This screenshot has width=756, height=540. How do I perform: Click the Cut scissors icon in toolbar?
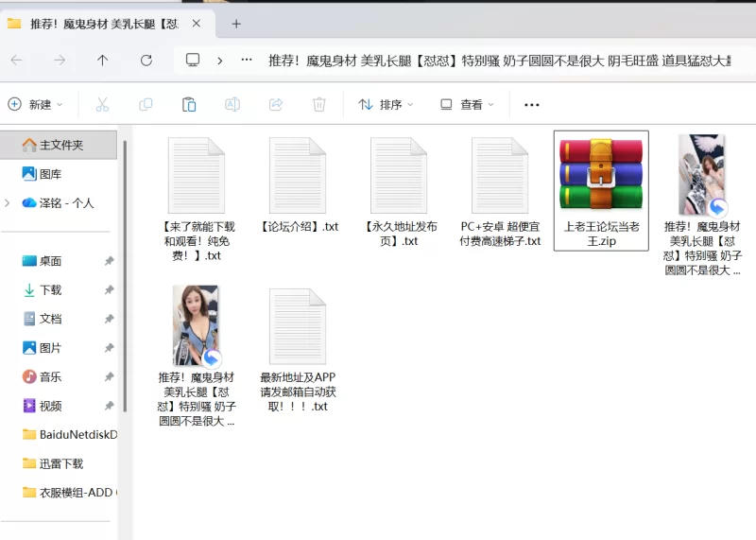[102, 104]
